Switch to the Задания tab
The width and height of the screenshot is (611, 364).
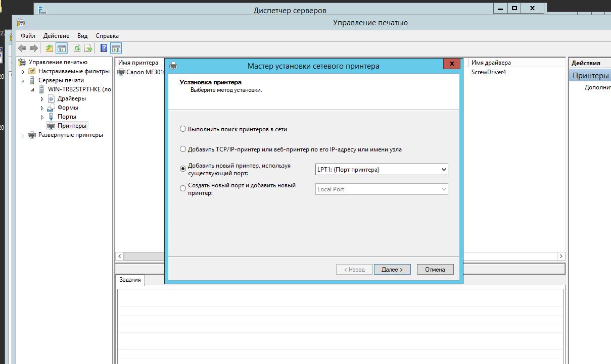click(130, 280)
